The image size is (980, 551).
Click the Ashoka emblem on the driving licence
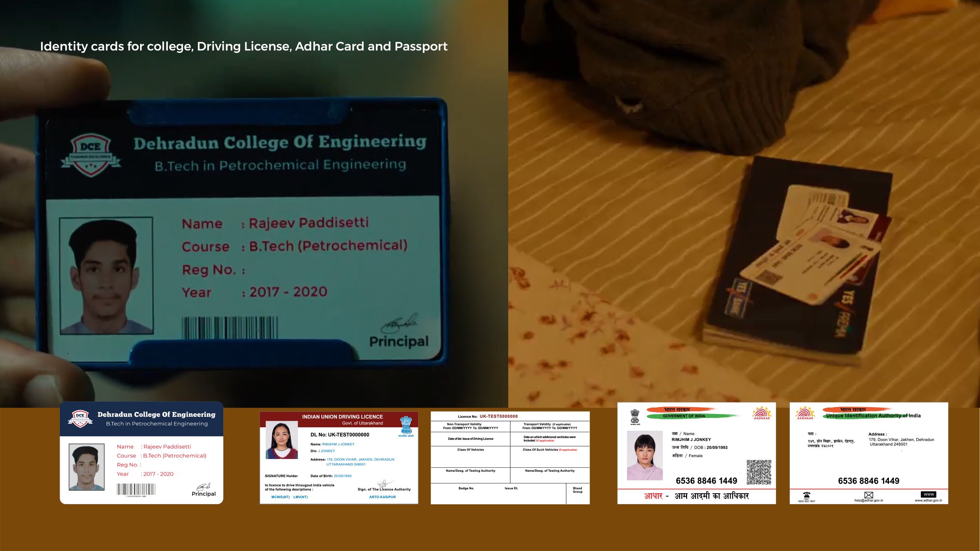[x=406, y=425]
